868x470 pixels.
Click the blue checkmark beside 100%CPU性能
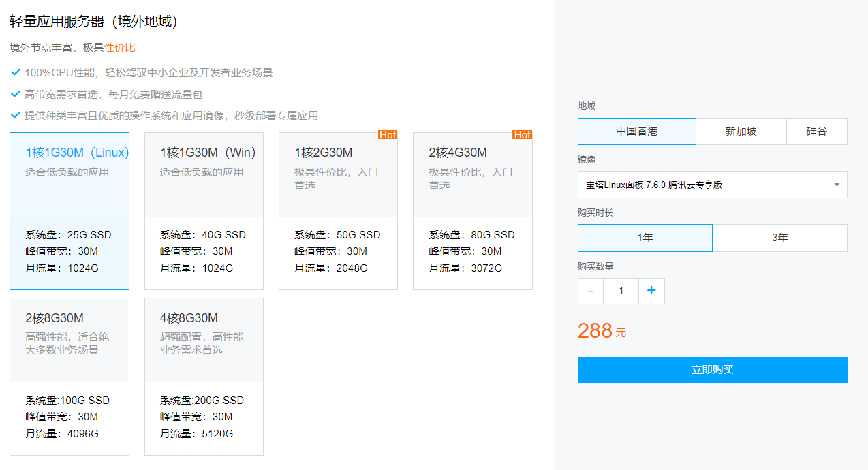point(15,72)
